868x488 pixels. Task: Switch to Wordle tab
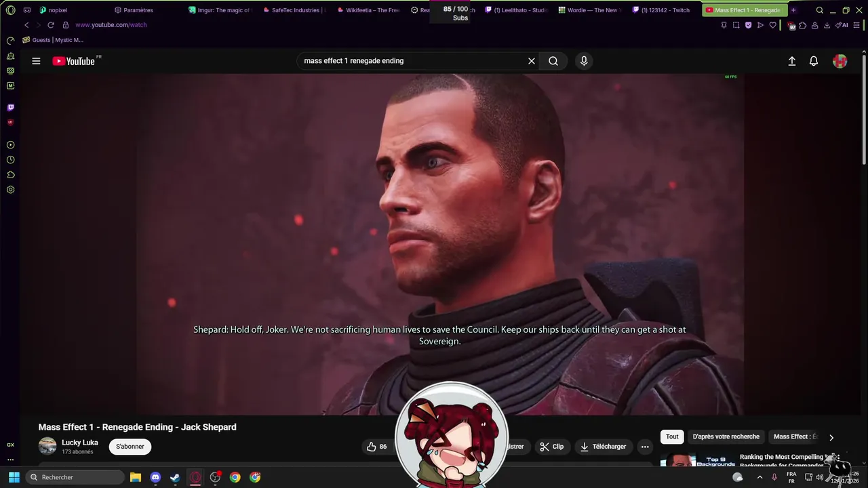point(590,10)
